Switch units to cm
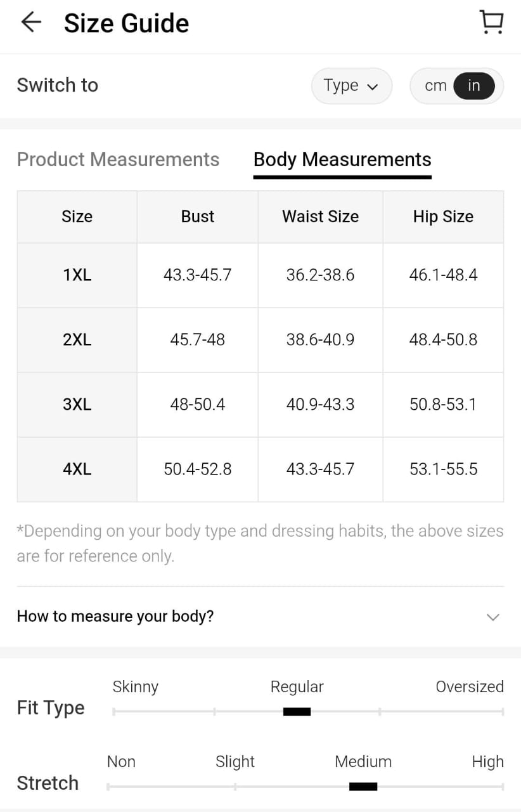The image size is (521, 812). tap(435, 86)
